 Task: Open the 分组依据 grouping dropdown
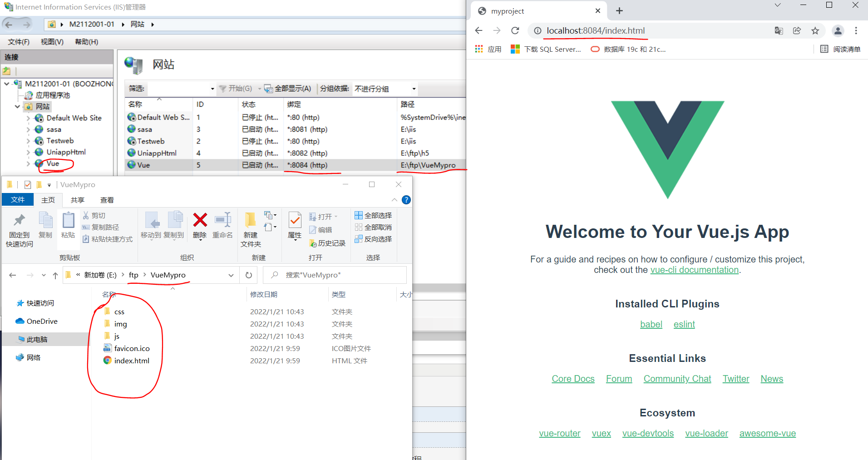click(414, 89)
